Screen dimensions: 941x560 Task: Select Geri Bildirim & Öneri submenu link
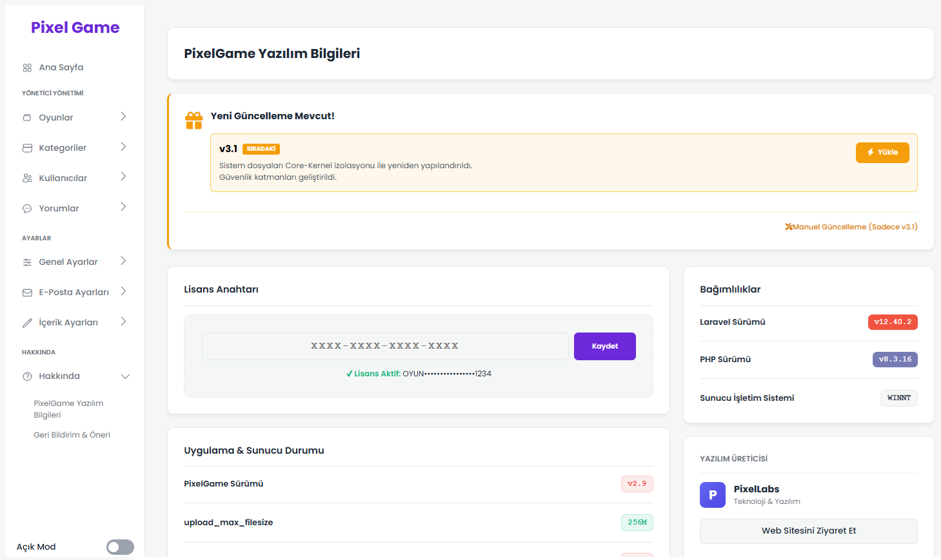[72, 435]
